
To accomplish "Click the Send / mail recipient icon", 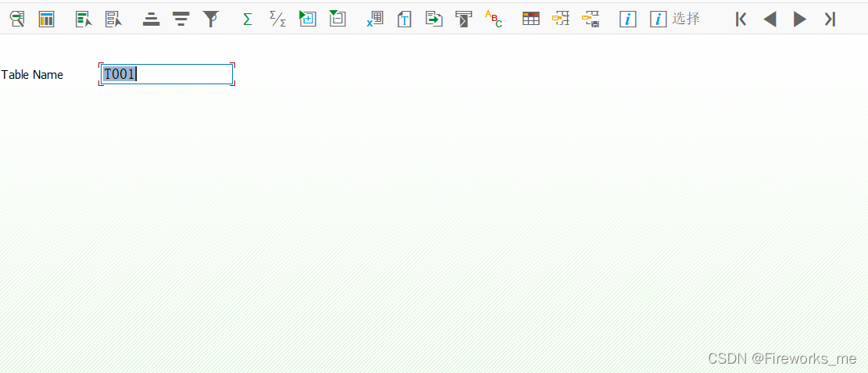I will point(463,20).
